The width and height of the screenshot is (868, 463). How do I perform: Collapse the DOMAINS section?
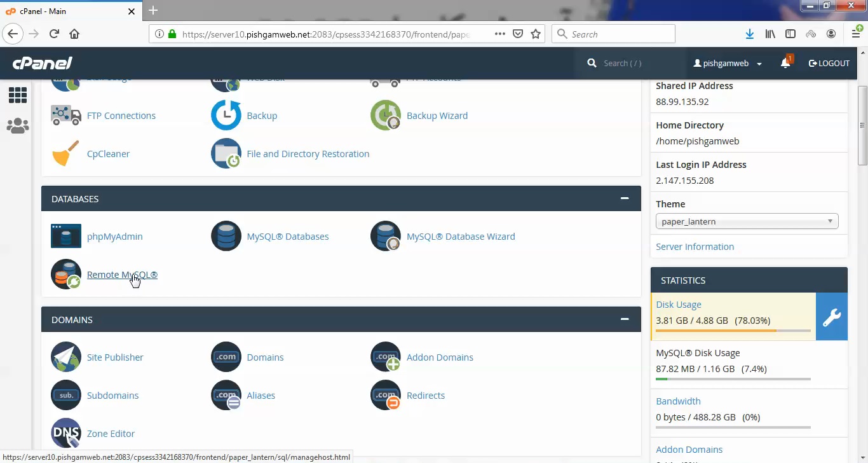point(625,319)
